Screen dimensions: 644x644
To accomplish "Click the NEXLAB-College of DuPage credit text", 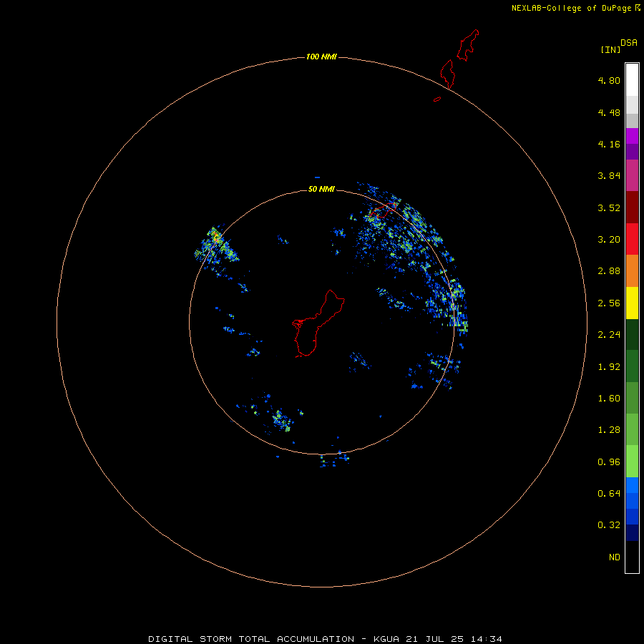I will [x=572, y=8].
